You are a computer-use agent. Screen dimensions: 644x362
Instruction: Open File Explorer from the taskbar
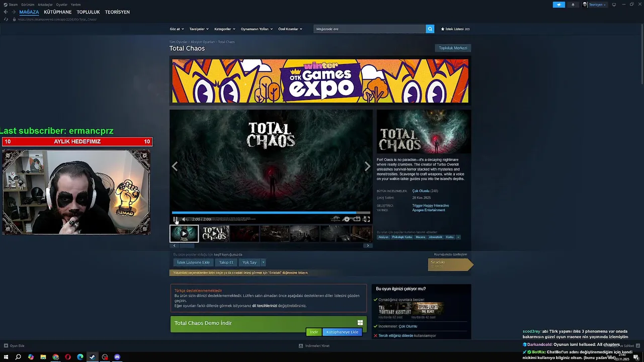click(x=43, y=357)
